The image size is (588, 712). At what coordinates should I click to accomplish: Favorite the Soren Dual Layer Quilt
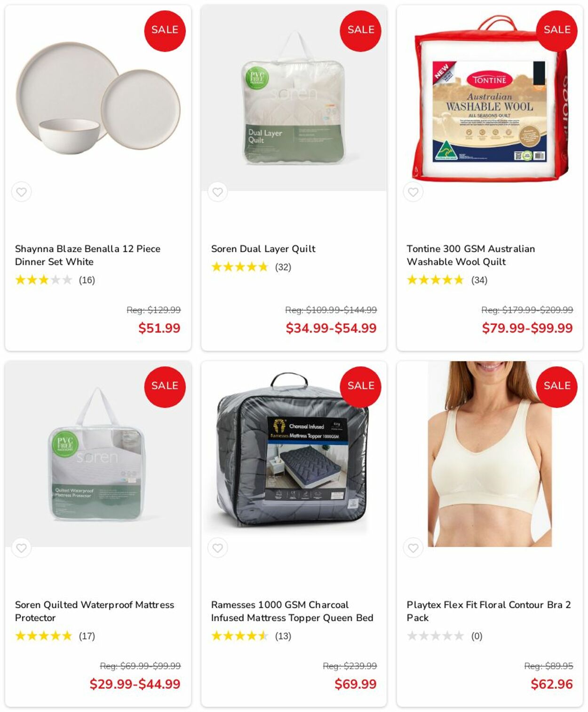pos(217,192)
